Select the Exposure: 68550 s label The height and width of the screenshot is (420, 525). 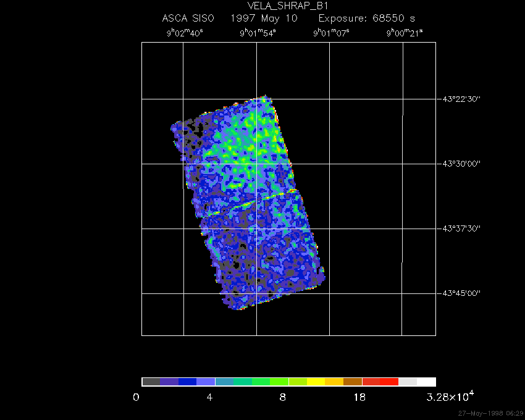[x=367, y=18]
